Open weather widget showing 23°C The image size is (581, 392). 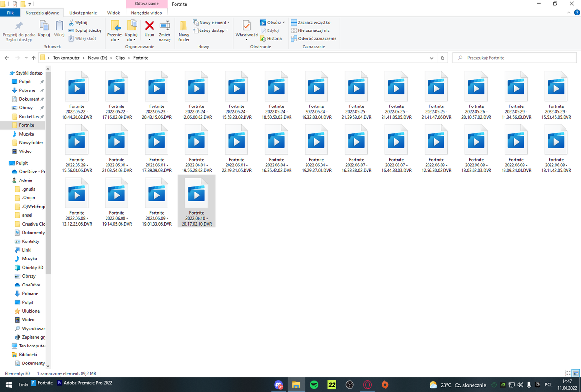458,385
